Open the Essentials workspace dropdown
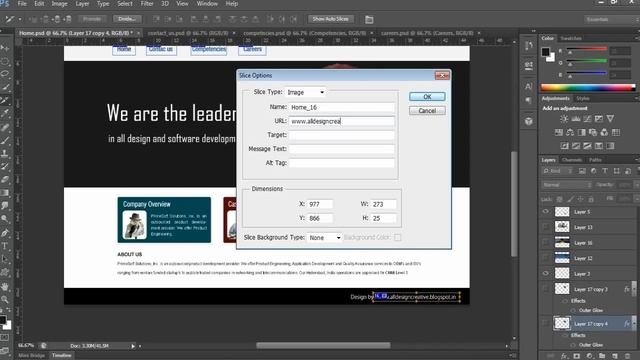 pos(611,19)
